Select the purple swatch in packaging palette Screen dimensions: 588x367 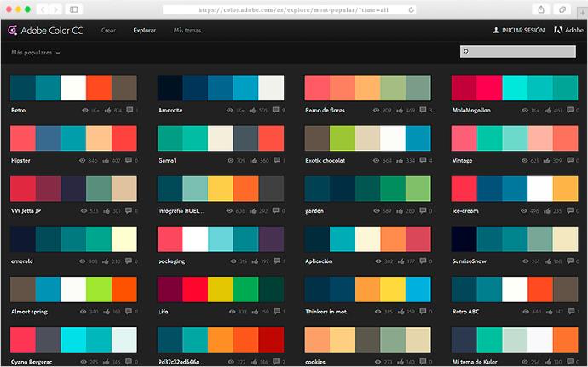click(271, 239)
